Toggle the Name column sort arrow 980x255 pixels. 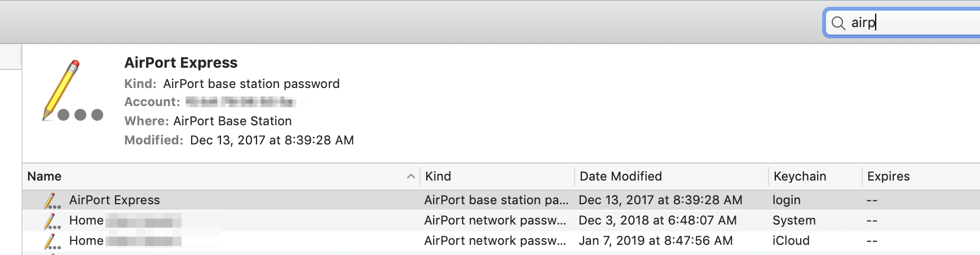tap(411, 177)
